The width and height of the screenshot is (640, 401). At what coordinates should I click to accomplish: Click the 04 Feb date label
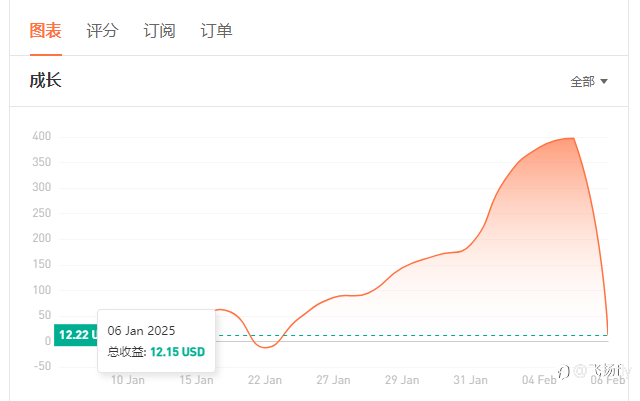tap(539, 380)
